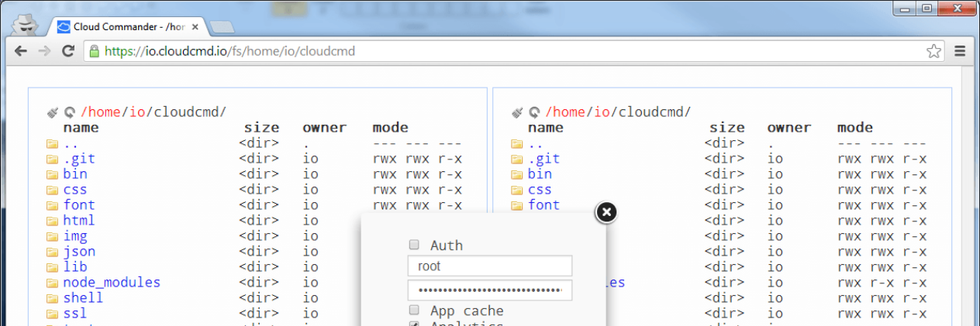This screenshot has width=980, height=326.
Task: Click the folder icon beside .. in left panel
Action: tap(52, 143)
